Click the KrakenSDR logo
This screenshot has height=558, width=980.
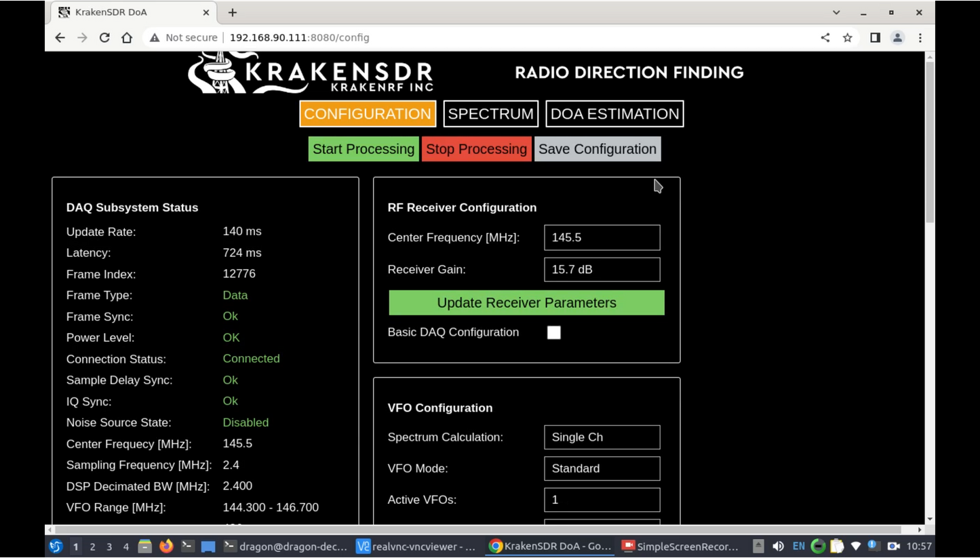click(x=310, y=73)
